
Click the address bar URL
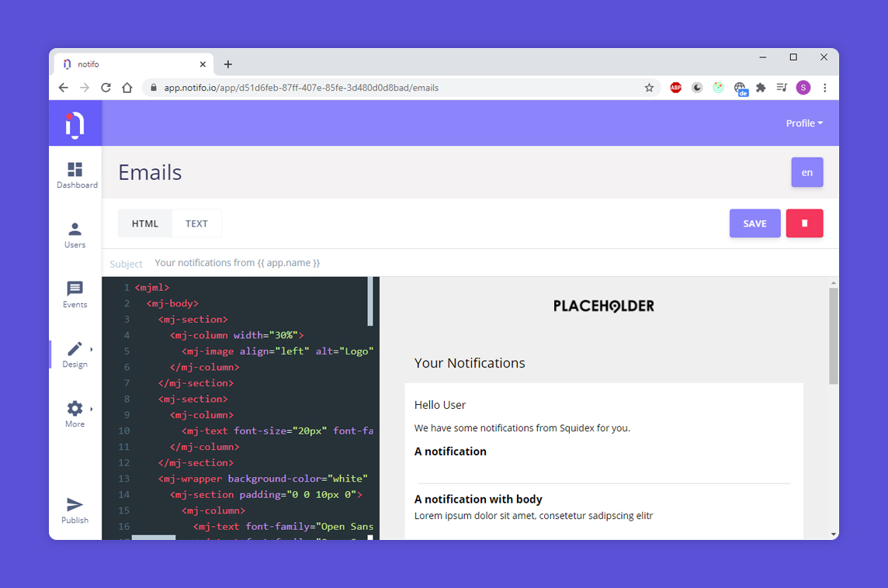tap(301, 88)
